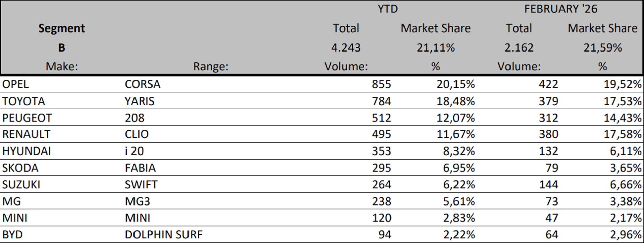644x243 pixels.
Task: Select Corsa's YTD volume 855
Action: (381, 84)
